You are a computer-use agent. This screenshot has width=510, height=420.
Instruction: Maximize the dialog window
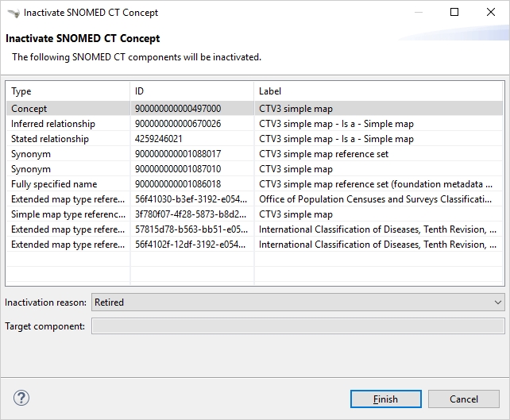[454, 13]
